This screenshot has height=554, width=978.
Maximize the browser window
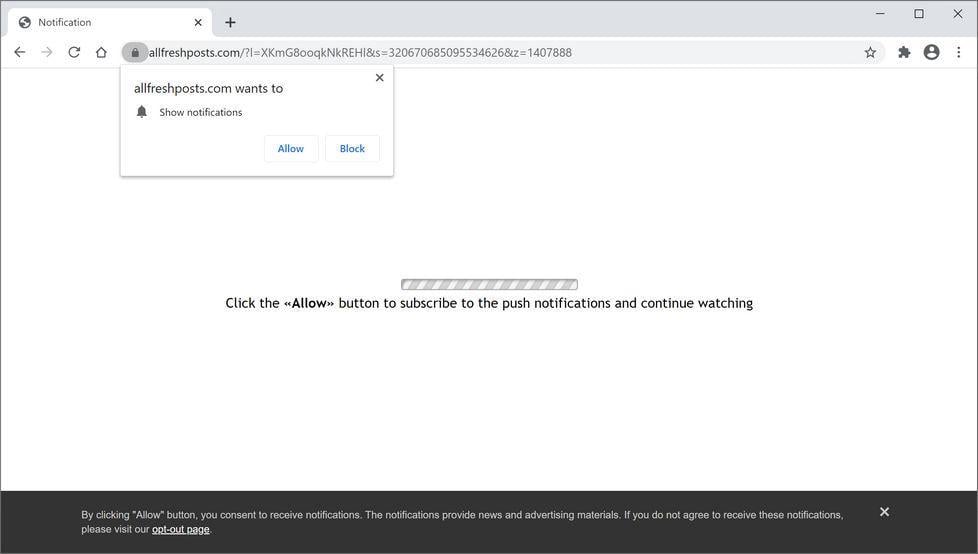coord(919,14)
